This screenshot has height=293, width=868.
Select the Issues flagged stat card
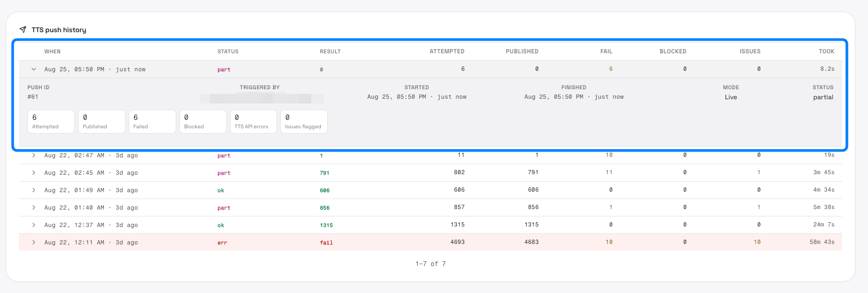(304, 122)
